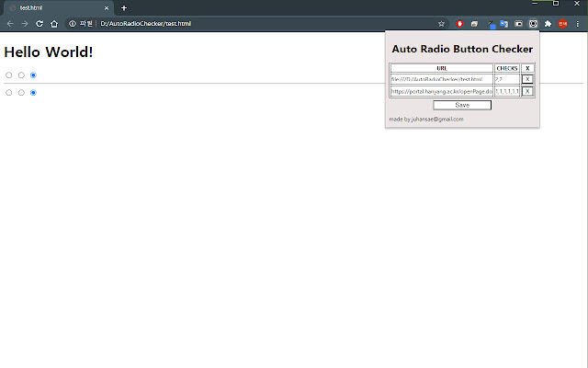The image size is (588, 368).
Task: Select the third radio button in second row
Action: point(33,93)
